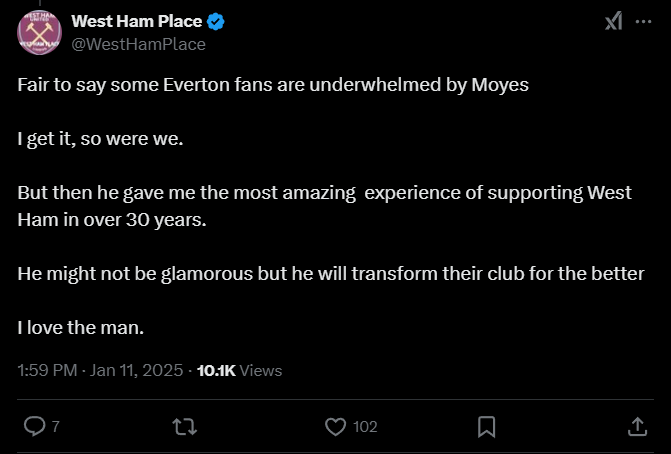Click the 102 likes count
Viewport: 671px width, 454px height.
[365, 427]
